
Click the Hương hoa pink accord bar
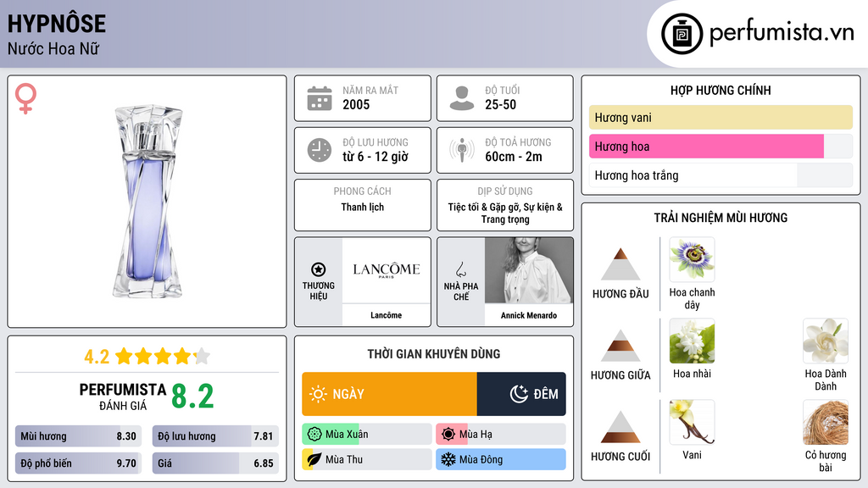[706, 147]
